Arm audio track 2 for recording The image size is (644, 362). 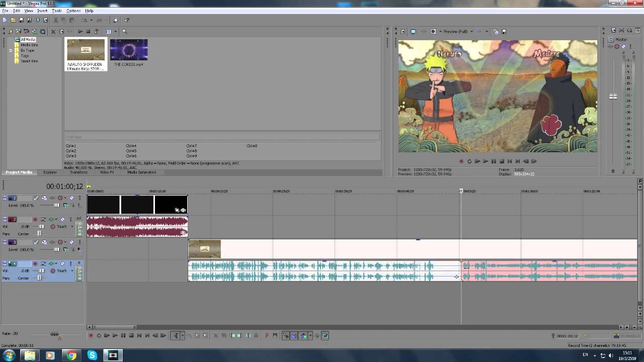(35, 219)
